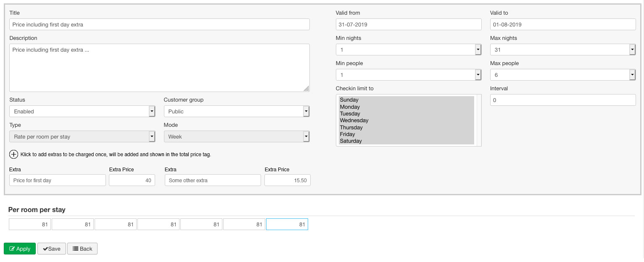The width and height of the screenshot is (644, 262).
Task: Click the Interval input field
Action: [562, 100]
